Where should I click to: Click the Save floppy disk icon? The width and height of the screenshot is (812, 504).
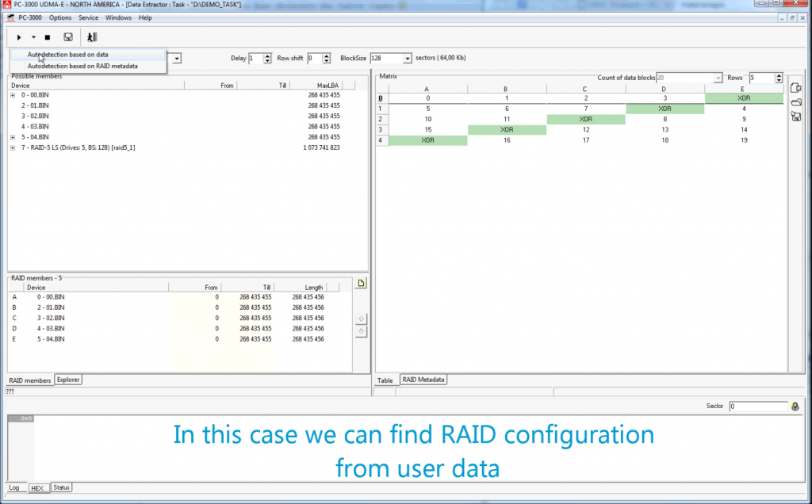point(68,36)
